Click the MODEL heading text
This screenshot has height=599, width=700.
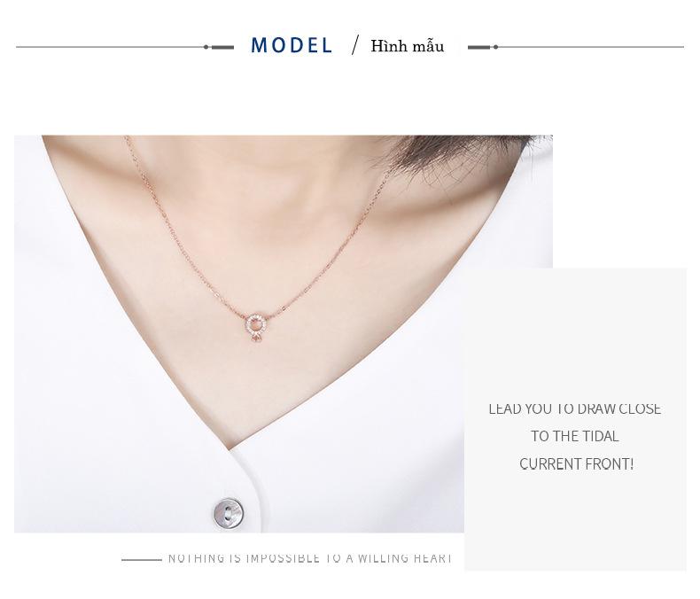click(x=292, y=45)
